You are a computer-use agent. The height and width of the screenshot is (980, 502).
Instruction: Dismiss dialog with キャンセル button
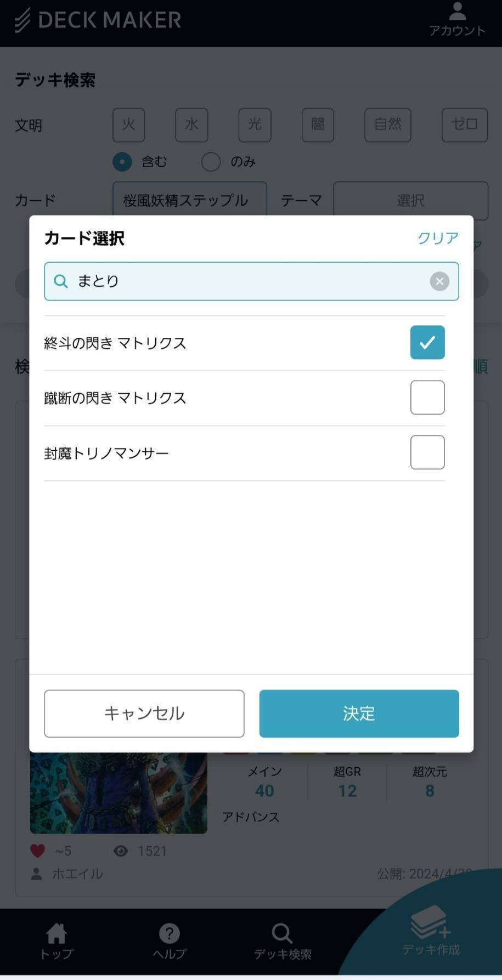tap(144, 713)
